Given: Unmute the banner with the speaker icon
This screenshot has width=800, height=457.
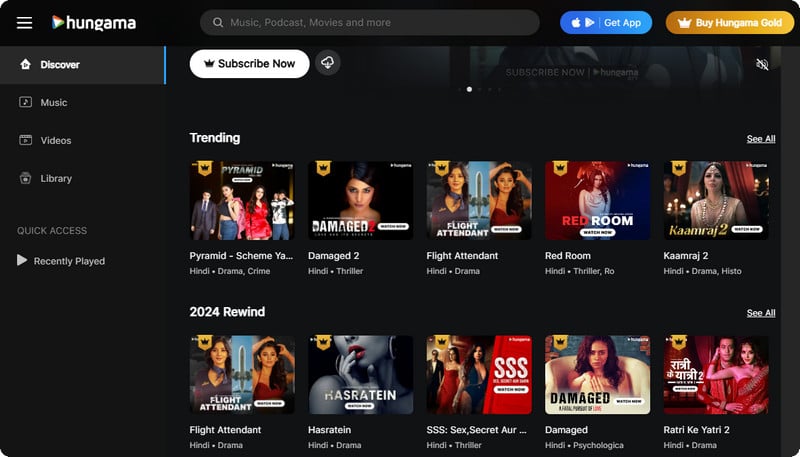Looking at the screenshot, I should click(762, 64).
